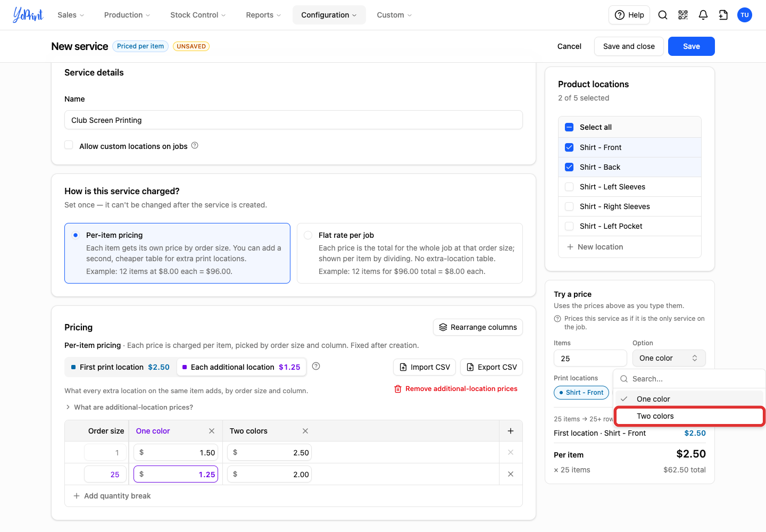Open the QR code scanner icon
Image resolution: width=766 pixels, height=532 pixels.
683,15
